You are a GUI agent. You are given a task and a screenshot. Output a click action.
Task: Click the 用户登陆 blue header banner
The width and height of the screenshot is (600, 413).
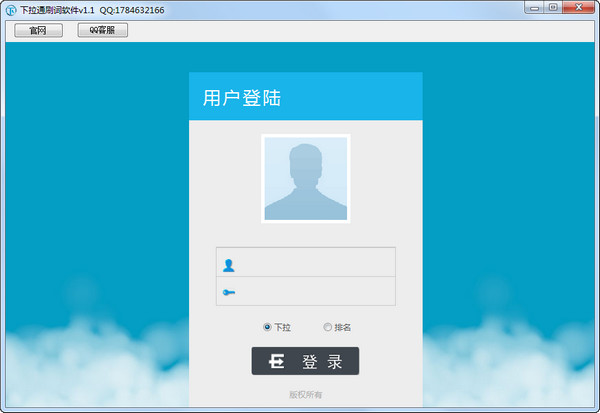click(x=305, y=98)
